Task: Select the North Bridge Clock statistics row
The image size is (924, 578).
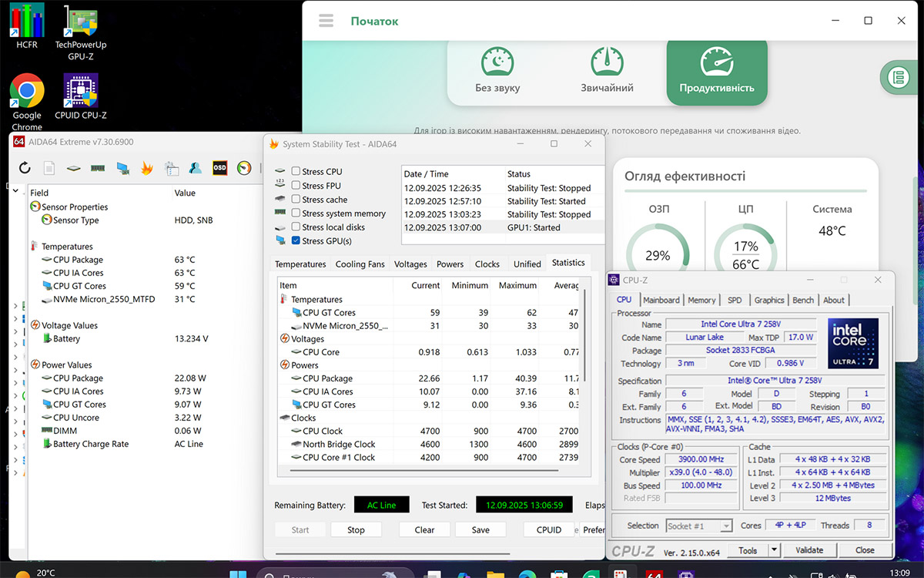Action: click(x=428, y=444)
